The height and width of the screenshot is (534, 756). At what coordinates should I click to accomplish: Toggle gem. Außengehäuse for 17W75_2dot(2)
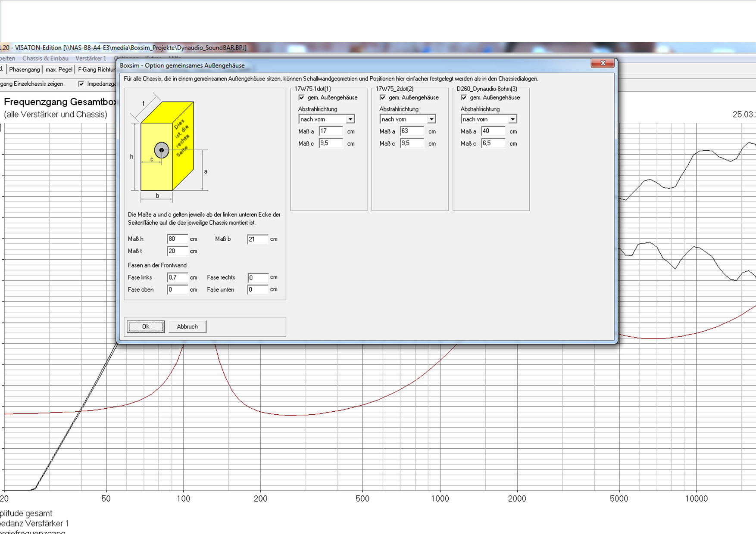pos(383,98)
